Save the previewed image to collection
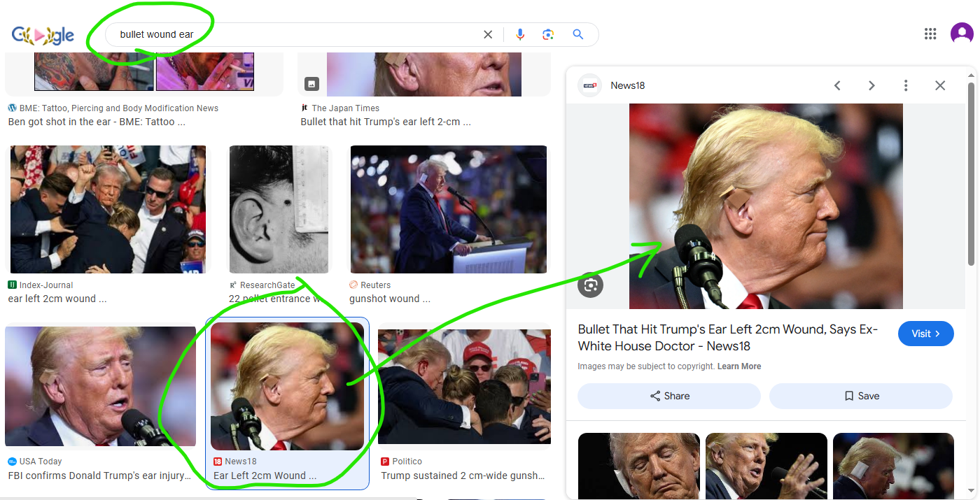Screen dimensions: 980x500 (x=860, y=396)
